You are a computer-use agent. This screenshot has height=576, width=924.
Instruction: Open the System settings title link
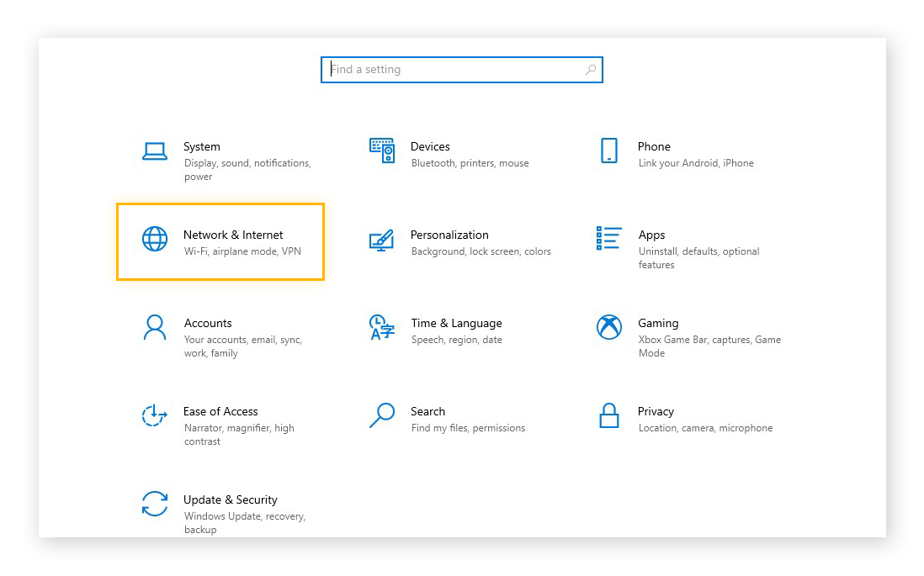tap(202, 146)
